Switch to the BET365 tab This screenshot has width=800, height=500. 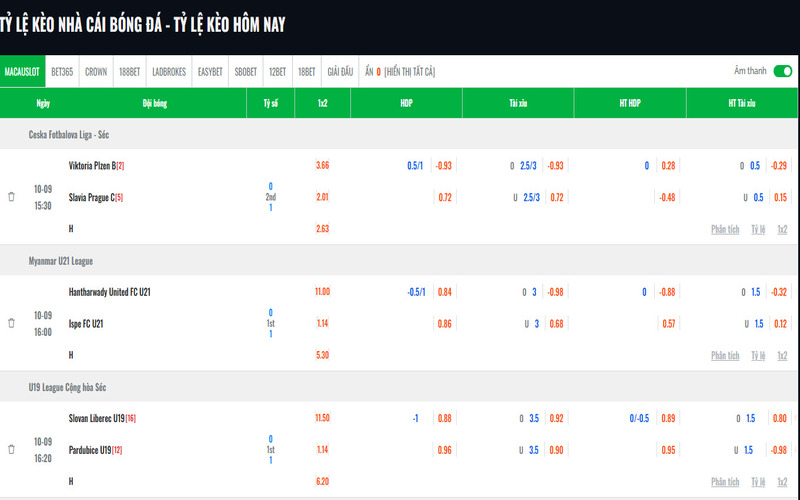click(62, 72)
